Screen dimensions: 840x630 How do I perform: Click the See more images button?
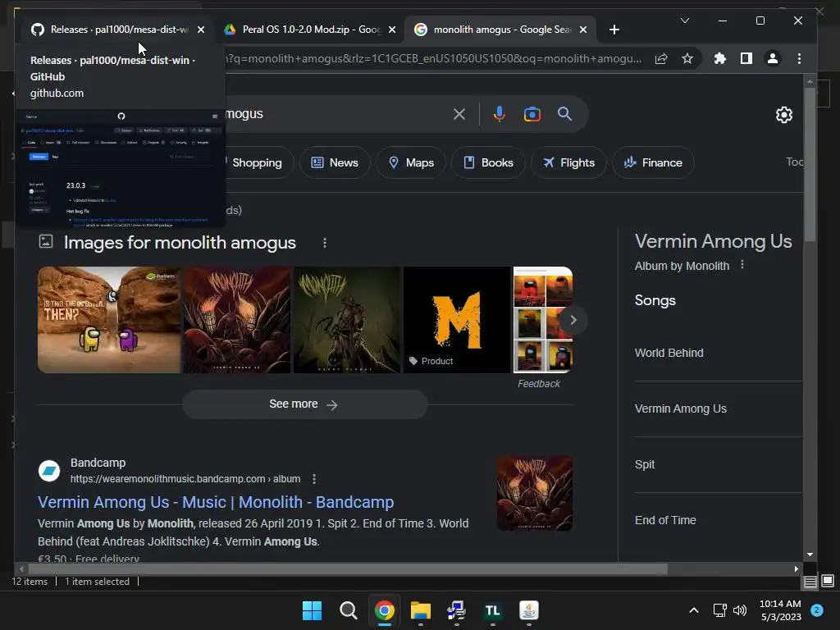(x=305, y=404)
